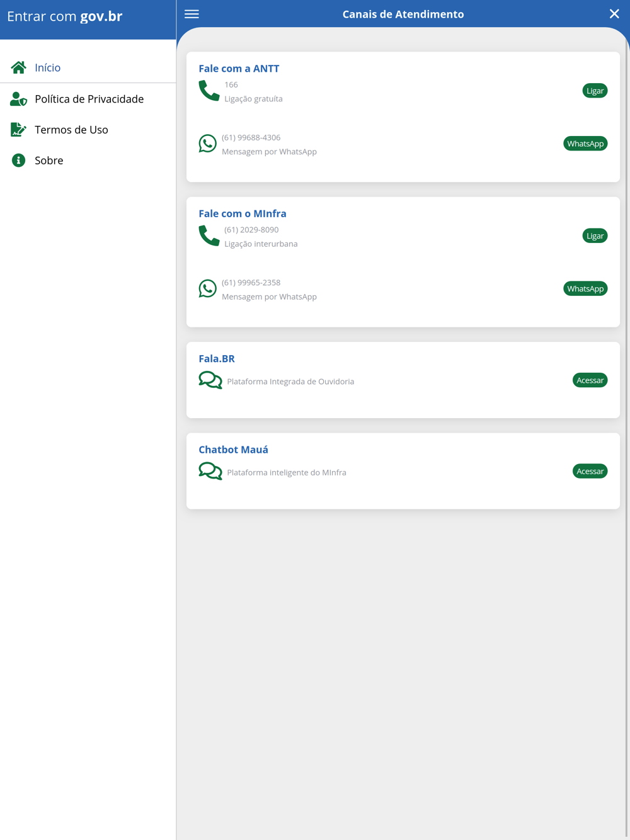Viewport: 630px width, 840px height.
Task: Click Ligação interurbana text
Action: (x=261, y=244)
